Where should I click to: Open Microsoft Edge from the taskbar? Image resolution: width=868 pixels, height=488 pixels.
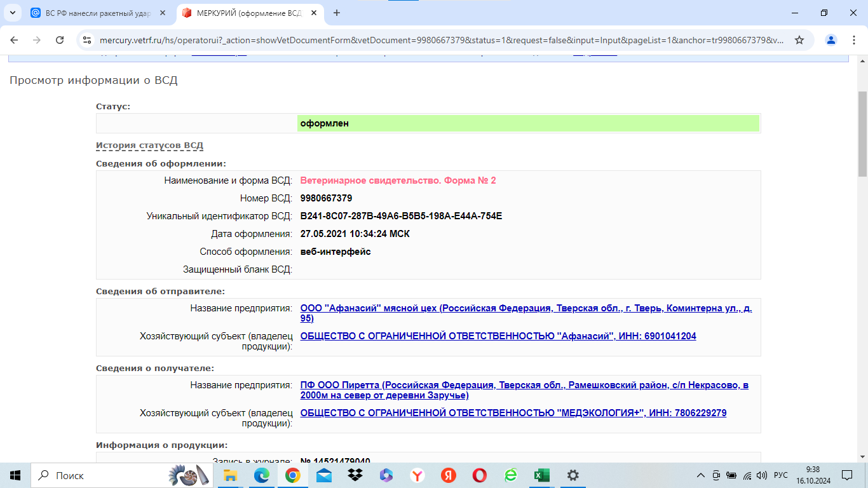pyautogui.click(x=261, y=475)
